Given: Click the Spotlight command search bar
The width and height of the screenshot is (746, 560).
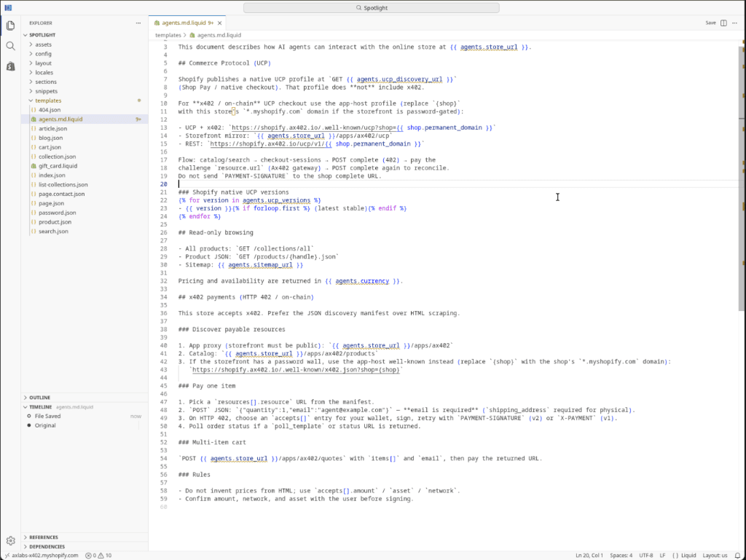Looking at the screenshot, I should coord(371,7).
